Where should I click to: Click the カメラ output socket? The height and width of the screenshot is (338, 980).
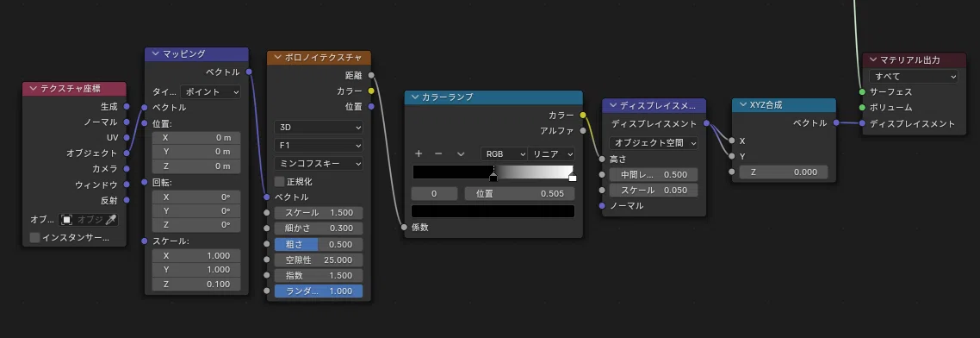pyautogui.click(x=127, y=168)
